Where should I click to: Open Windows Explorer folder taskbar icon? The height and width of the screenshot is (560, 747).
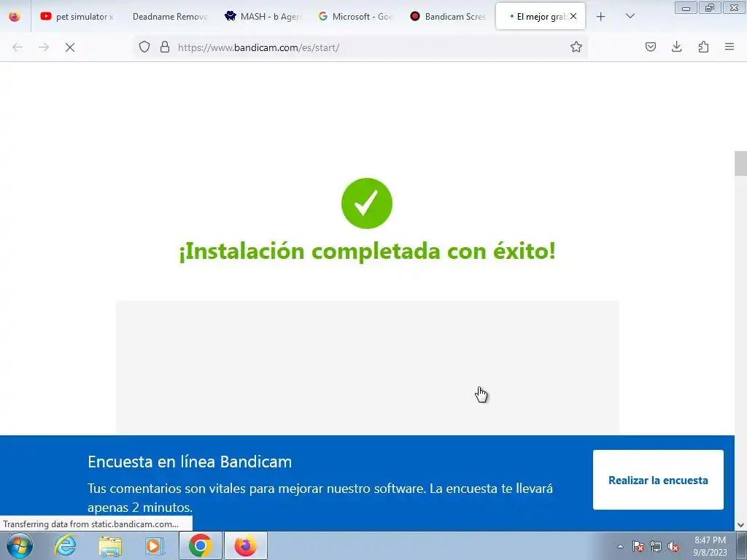pos(110,545)
